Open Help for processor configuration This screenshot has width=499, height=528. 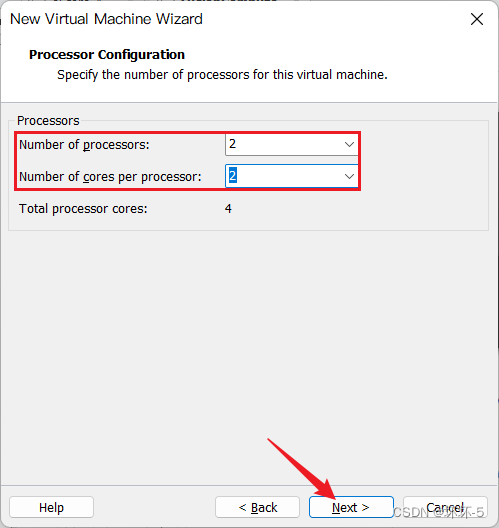(51, 507)
